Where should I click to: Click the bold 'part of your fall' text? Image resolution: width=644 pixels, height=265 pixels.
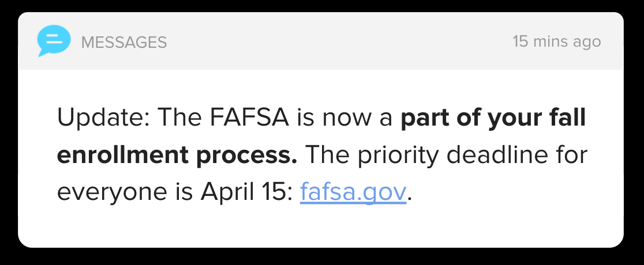click(x=493, y=118)
